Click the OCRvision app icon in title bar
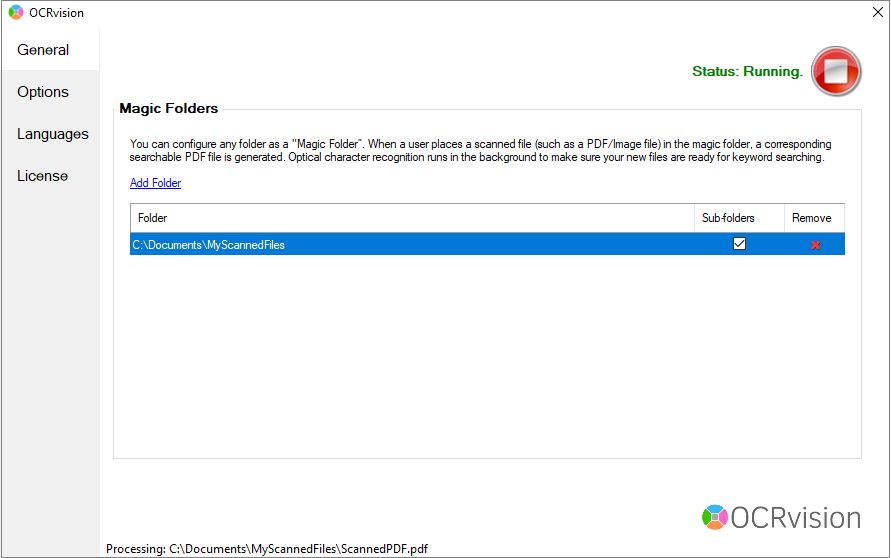 [16, 13]
